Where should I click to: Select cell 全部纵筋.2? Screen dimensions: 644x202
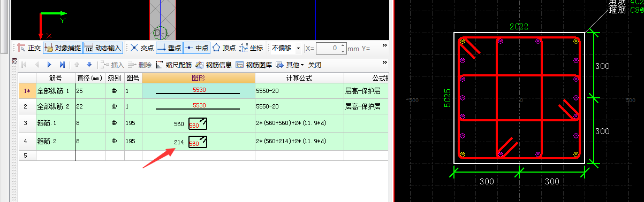point(55,106)
